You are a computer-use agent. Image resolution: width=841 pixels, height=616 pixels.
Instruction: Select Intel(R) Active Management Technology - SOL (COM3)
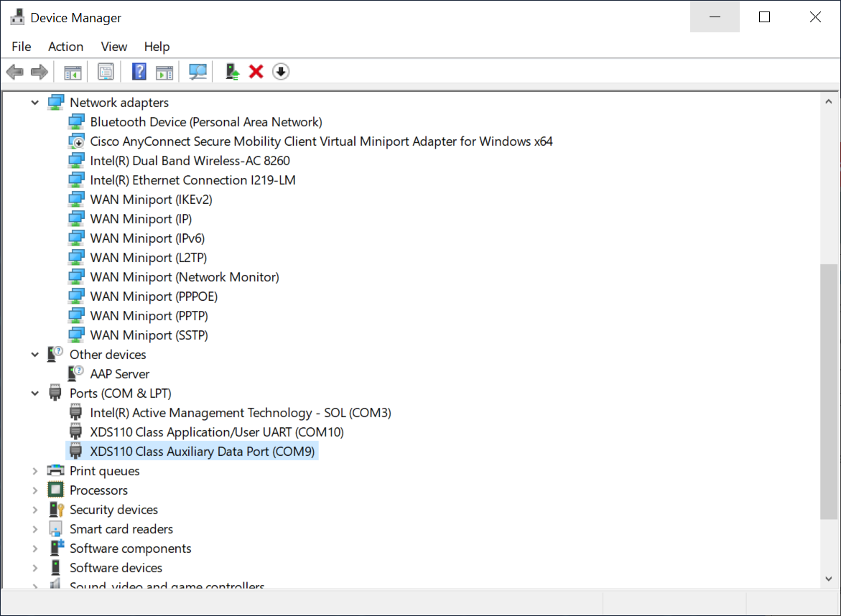tap(241, 413)
